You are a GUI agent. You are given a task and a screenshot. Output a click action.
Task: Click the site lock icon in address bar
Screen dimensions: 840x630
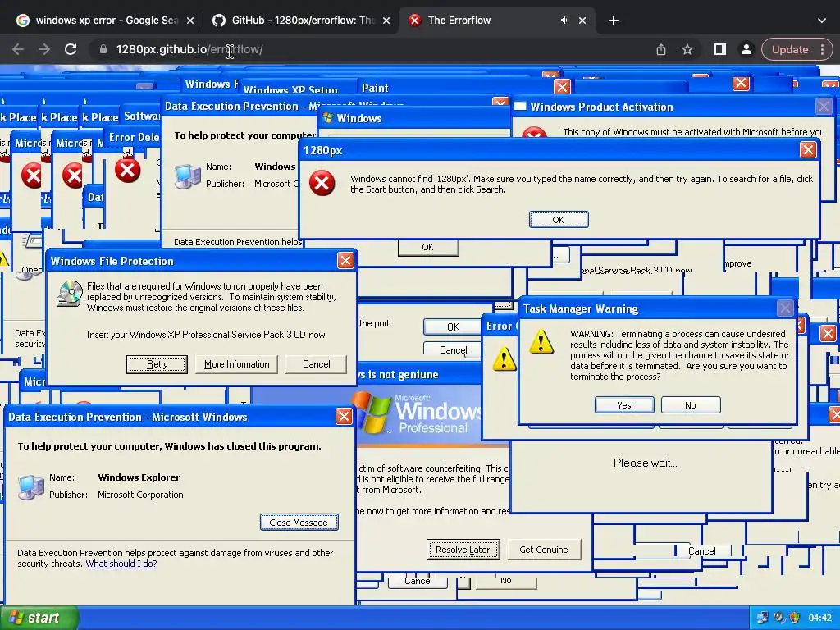pyautogui.click(x=103, y=49)
